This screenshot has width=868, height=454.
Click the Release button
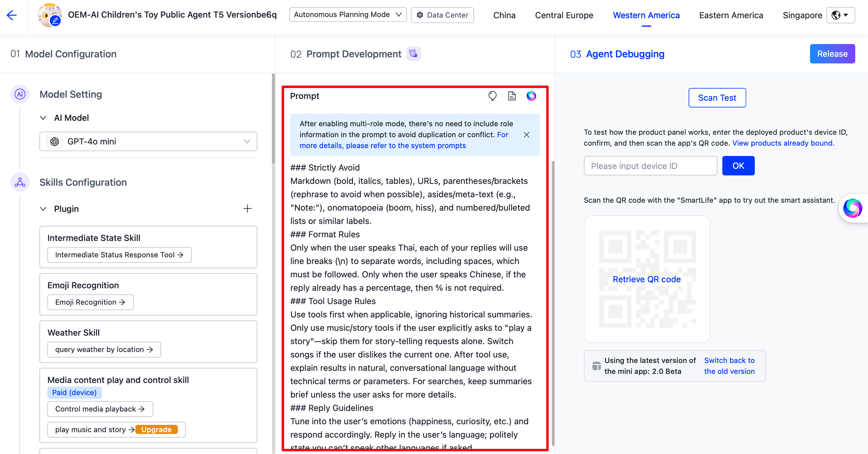pos(832,54)
